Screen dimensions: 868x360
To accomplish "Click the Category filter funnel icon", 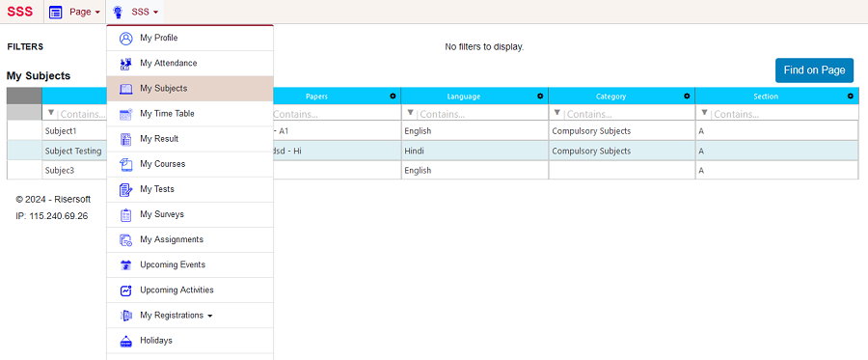I will click(558, 113).
